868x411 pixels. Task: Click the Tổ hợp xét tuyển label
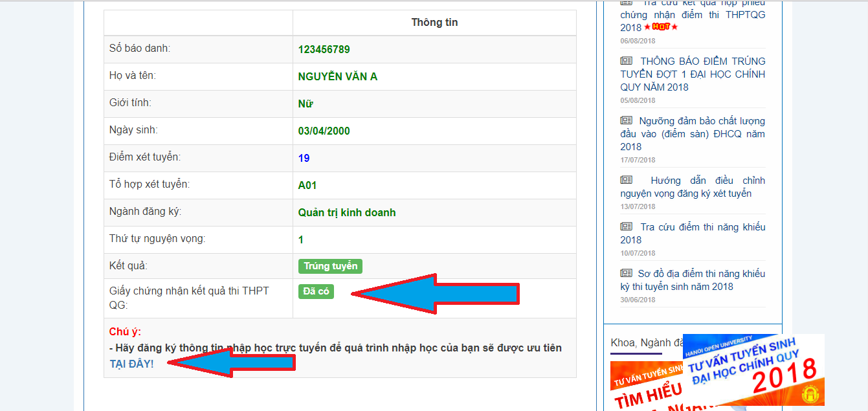150,184
